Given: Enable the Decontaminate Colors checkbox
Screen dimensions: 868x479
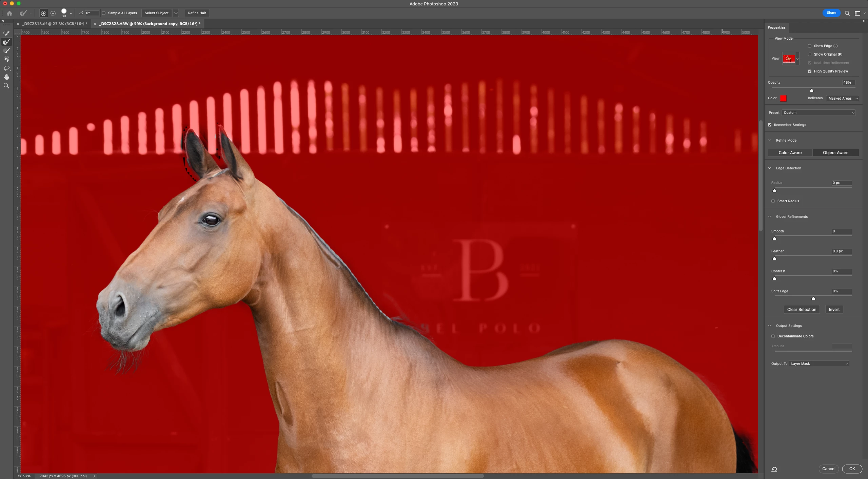Looking at the screenshot, I should (773, 336).
